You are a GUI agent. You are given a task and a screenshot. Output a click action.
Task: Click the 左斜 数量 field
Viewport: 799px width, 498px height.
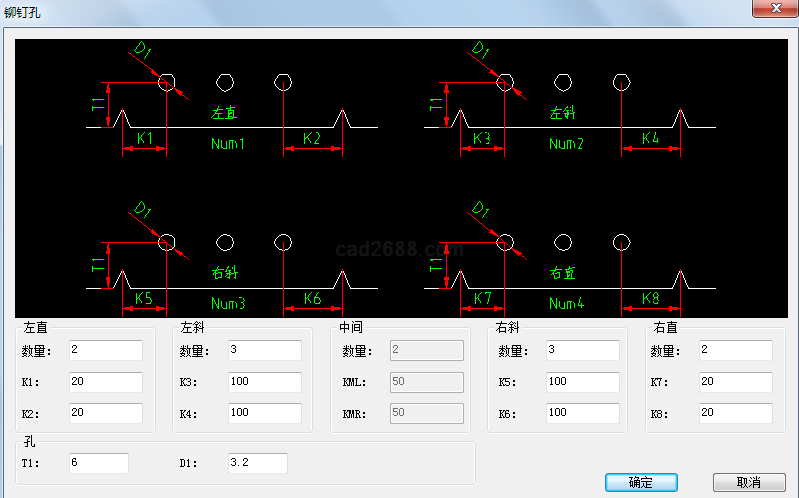point(264,350)
